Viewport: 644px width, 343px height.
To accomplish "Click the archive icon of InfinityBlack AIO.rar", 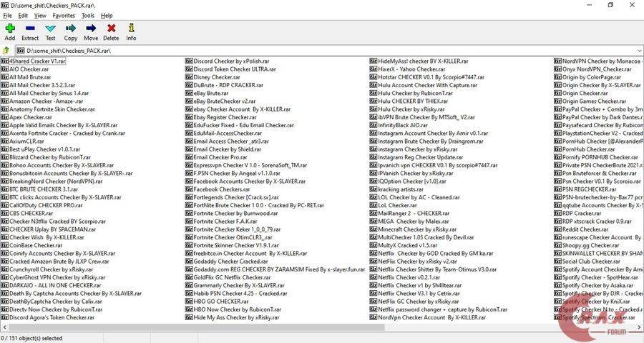I will pos(374,125).
